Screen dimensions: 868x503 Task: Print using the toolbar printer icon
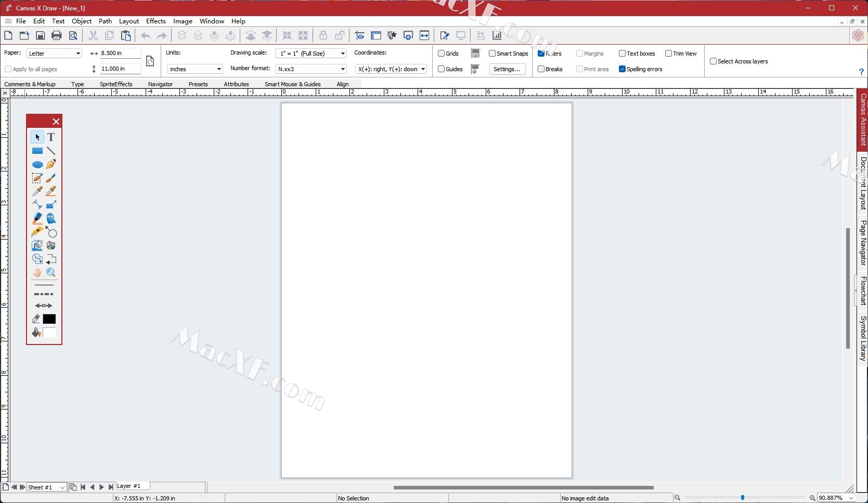tap(57, 35)
